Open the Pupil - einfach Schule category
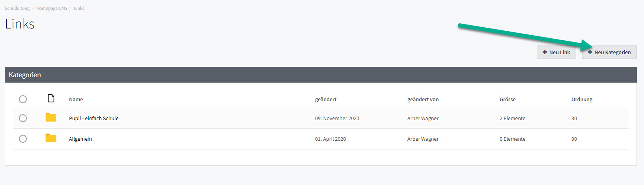Image resolution: width=644 pixels, height=185 pixels. tap(94, 118)
